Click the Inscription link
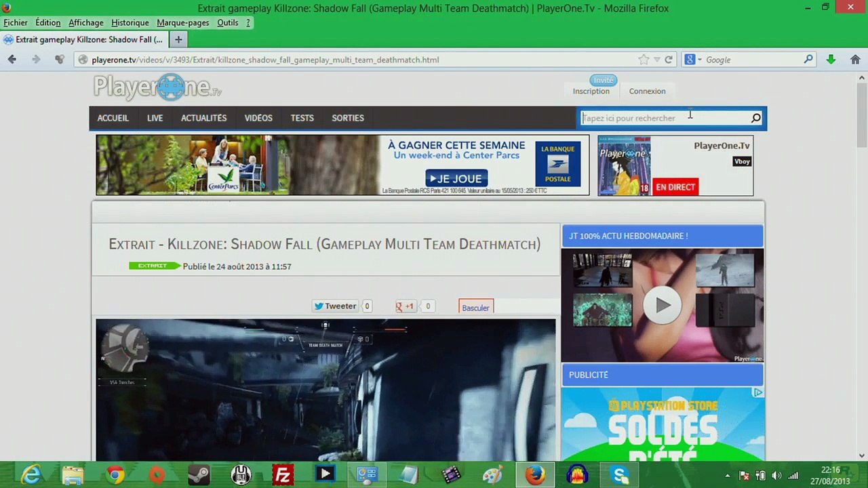This screenshot has width=868, height=488. (x=591, y=91)
